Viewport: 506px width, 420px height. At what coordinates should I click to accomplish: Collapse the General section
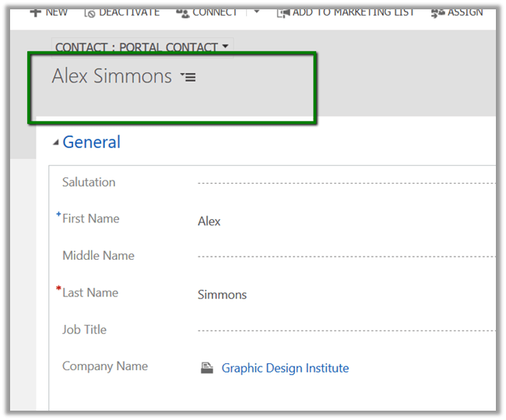click(55, 142)
